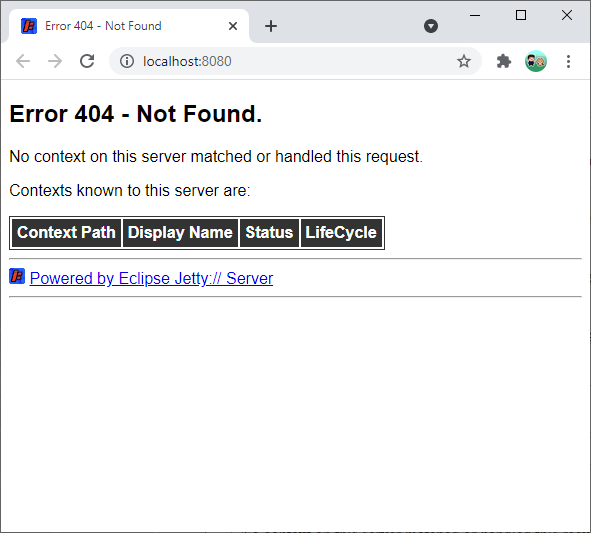This screenshot has width=591, height=533.
Task: Open the Chrome profile avatar
Action: (536, 61)
